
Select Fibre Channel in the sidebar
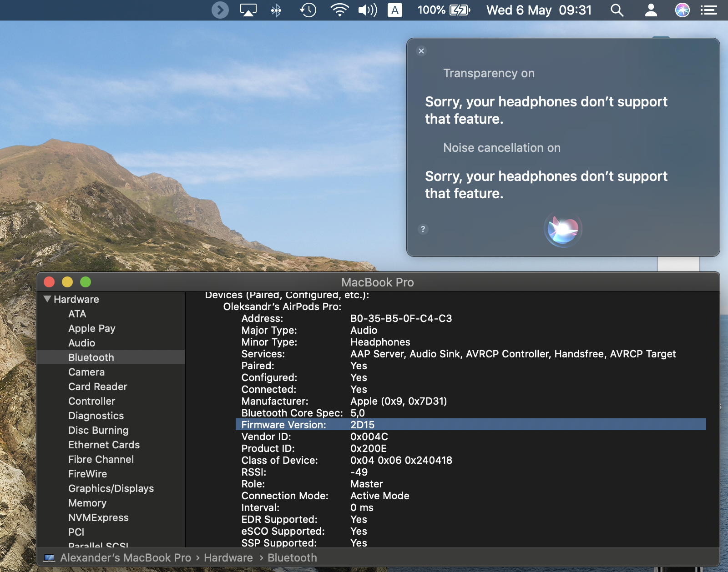point(101,459)
